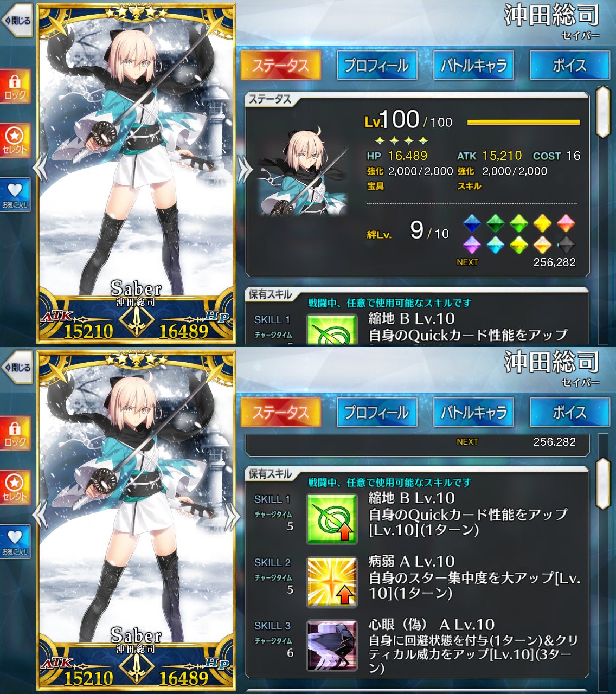Click the 心眼（偽）A skill icon
Viewport: 616px width, 694px height.
[332, 645]
